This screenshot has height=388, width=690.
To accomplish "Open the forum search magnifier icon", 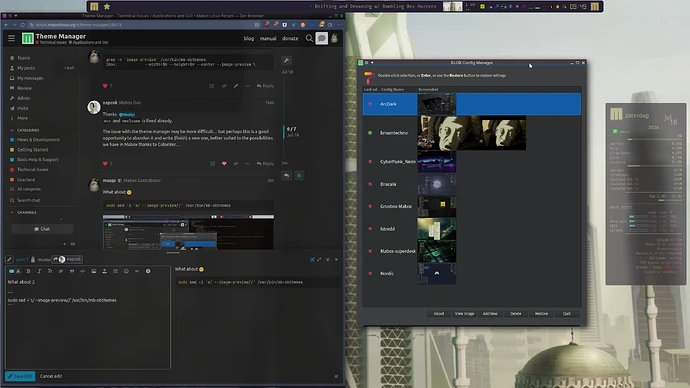I will click(x=309, y=38).
